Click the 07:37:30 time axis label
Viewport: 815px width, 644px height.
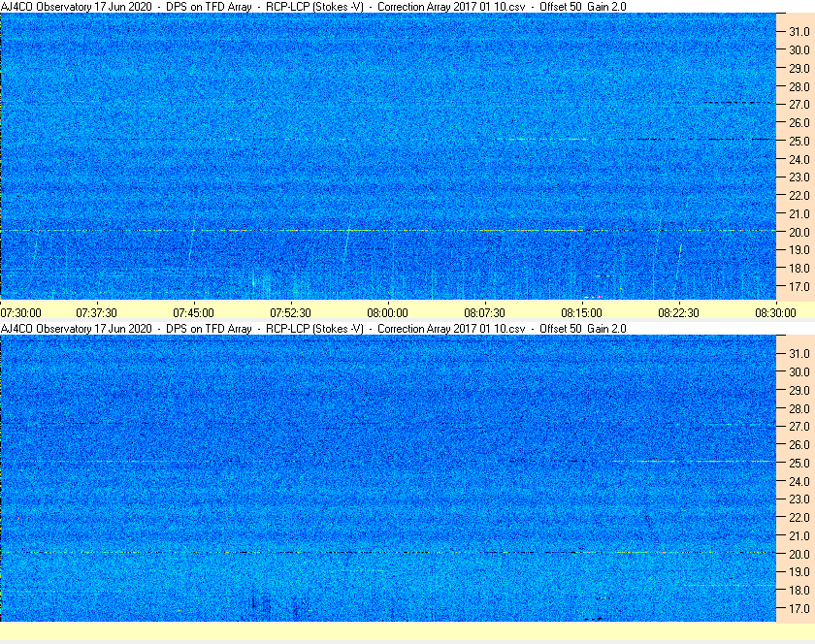[97, 313]
